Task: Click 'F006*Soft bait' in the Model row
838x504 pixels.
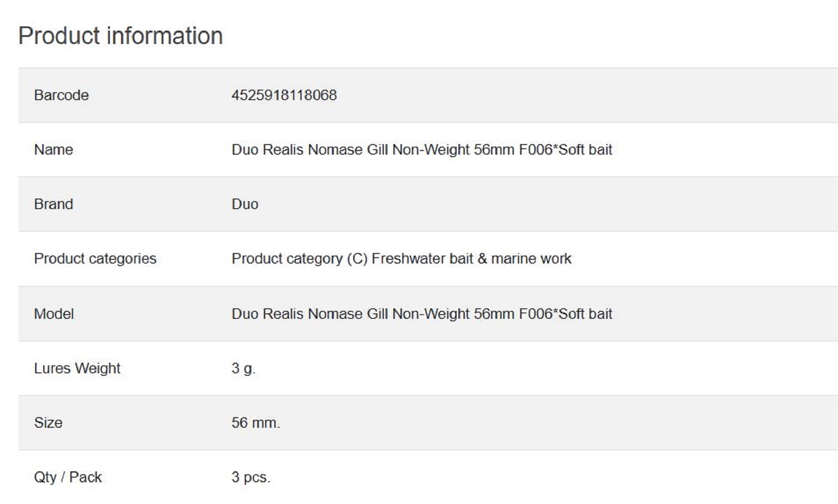Action: (565, 314)
